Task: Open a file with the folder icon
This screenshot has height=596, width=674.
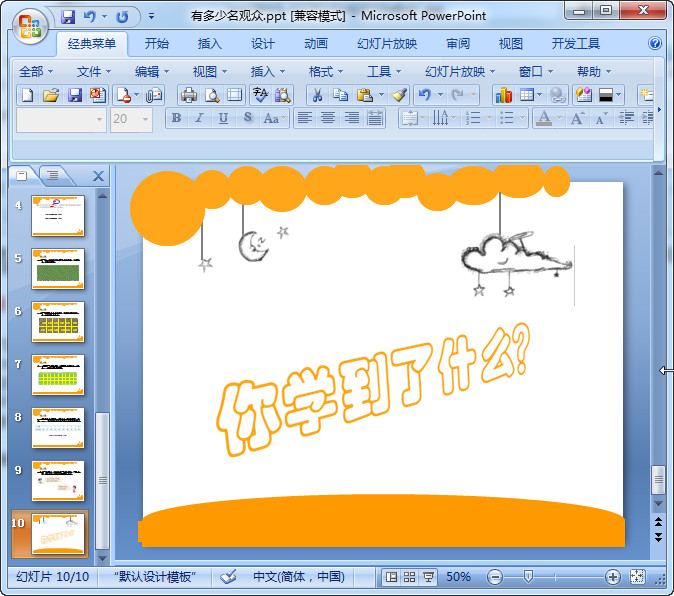Action: [51, 95]
